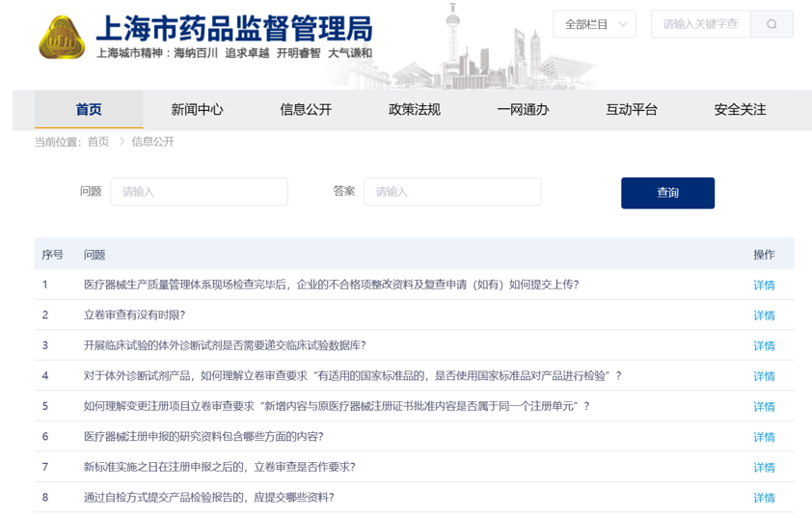View 详情 for question row 8
Image resolution: width=812 pixels, height=518 pixels.
[764, 498]
